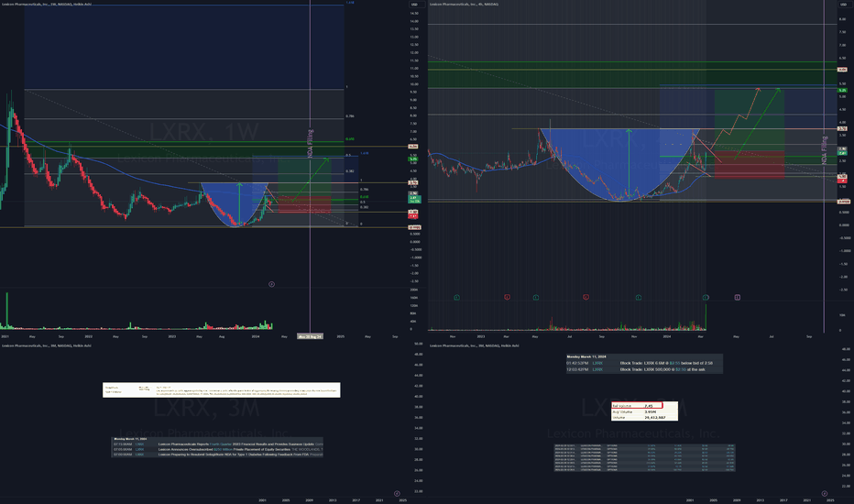Click the 3.76 price label on 4h axis
The image size is (854, 504).
click(842, 128)
